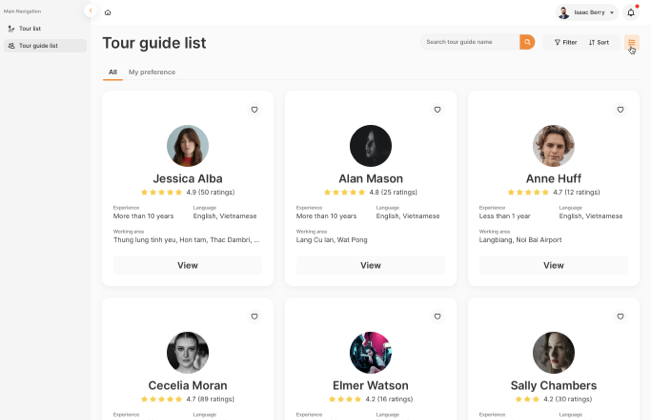Click the Search tour guide name field
This screenshot has height=420, width=651.
[x=470, y=42]
